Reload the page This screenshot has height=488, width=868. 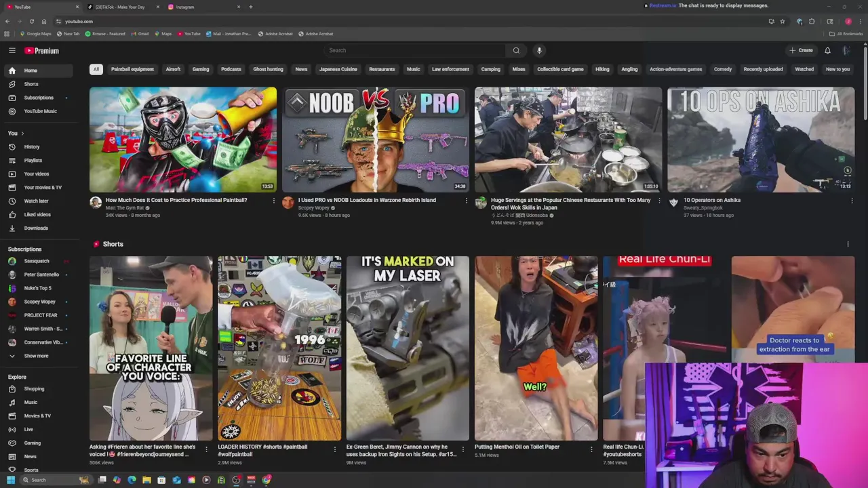click(x=31, y=21)
